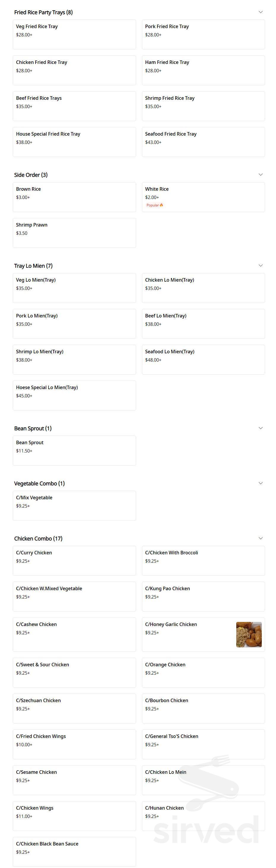Open the C/Fried Chicken Wings item

(x=74, y=744)
